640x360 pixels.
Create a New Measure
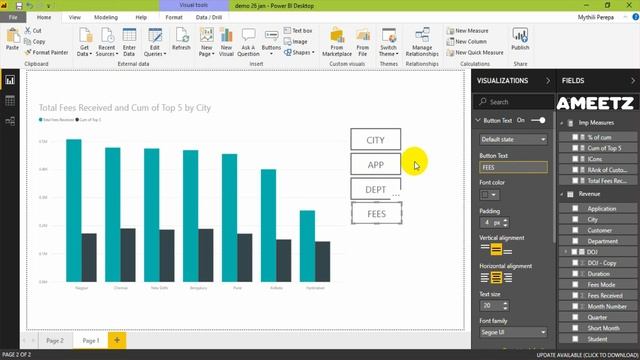pyautogui.click(x=467, y=31)
